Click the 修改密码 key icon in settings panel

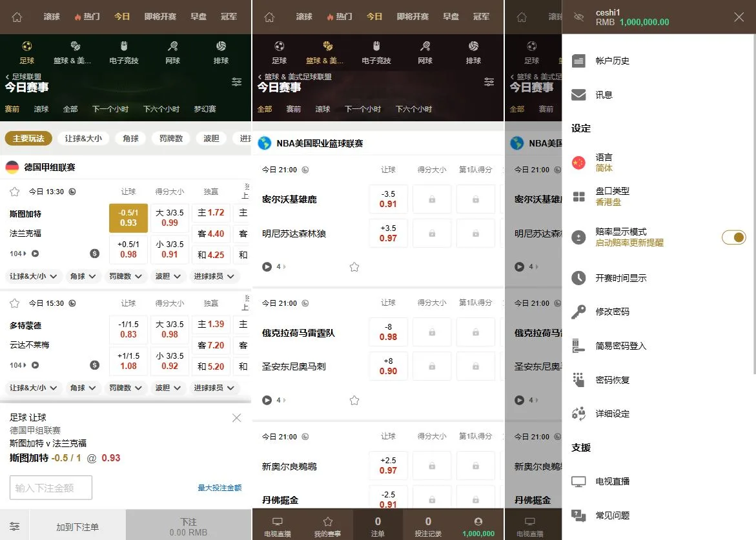pos(580,312)
